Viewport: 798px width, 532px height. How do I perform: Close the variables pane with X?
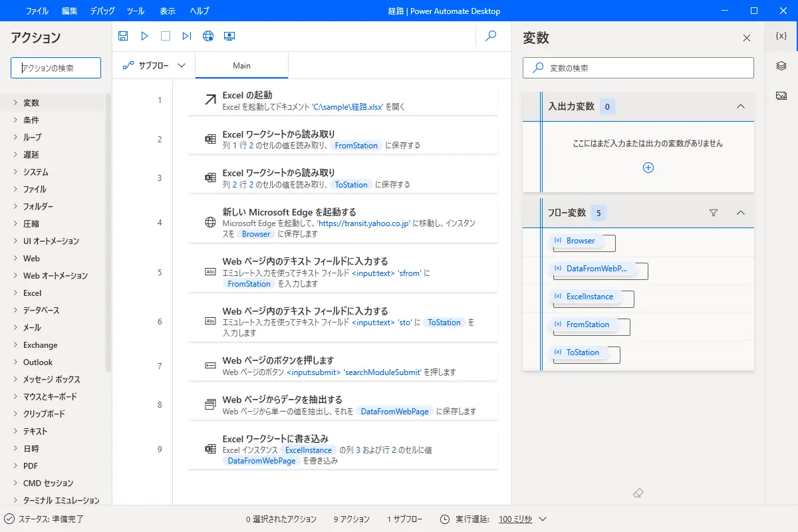point(747,38)
